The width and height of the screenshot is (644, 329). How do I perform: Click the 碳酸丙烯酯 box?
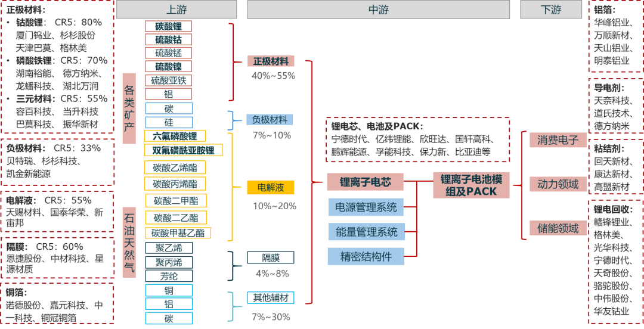[175, 183]
